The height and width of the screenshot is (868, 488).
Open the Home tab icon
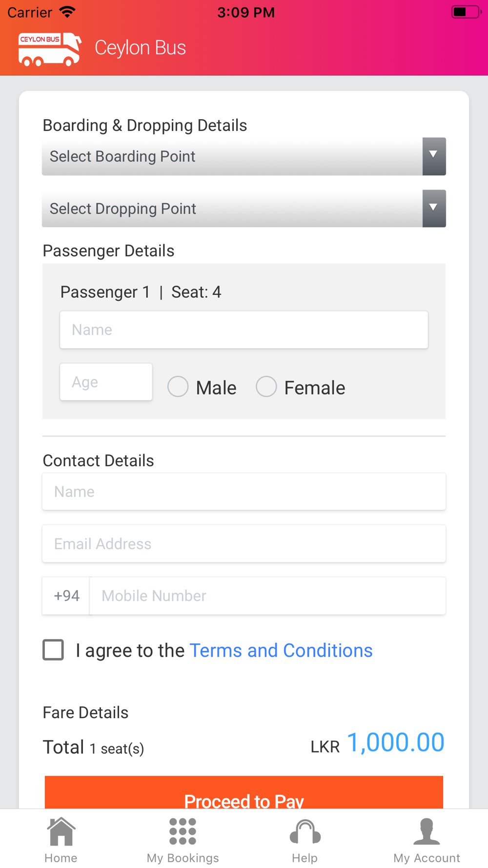coord(61,831)
